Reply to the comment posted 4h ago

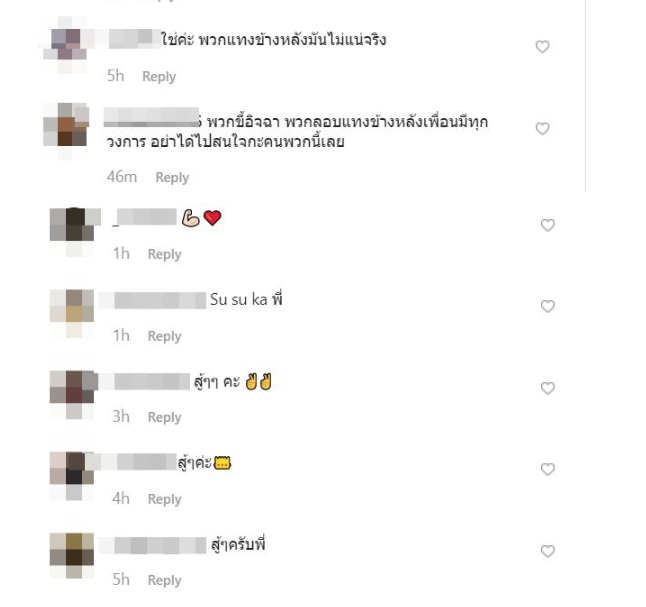[164, 499]
